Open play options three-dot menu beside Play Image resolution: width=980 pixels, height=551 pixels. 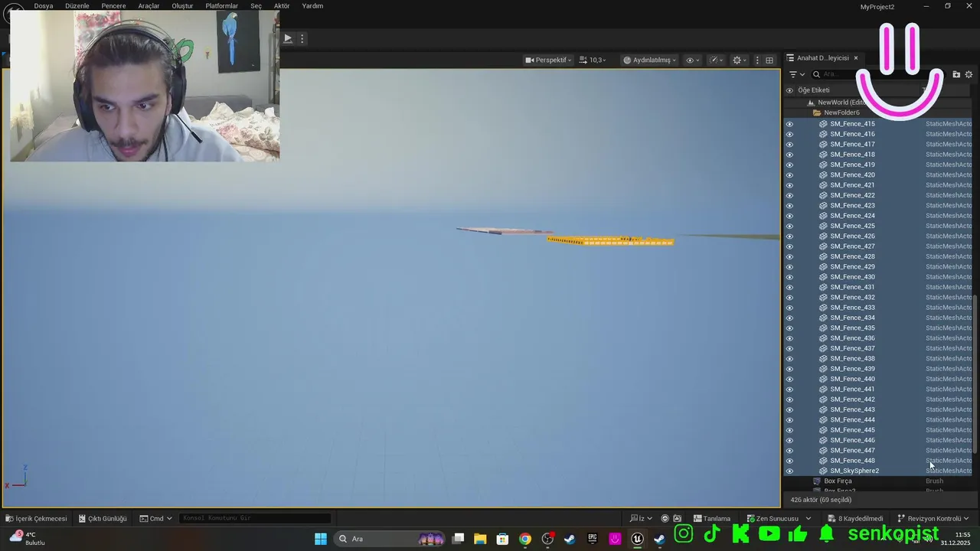(x=302, y=38)
